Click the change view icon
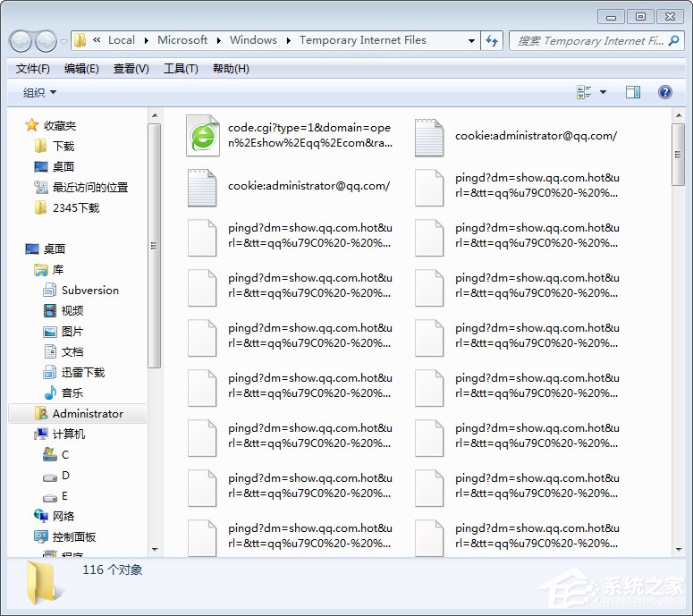This screenshot has height=616, width=693. [584, 92]
